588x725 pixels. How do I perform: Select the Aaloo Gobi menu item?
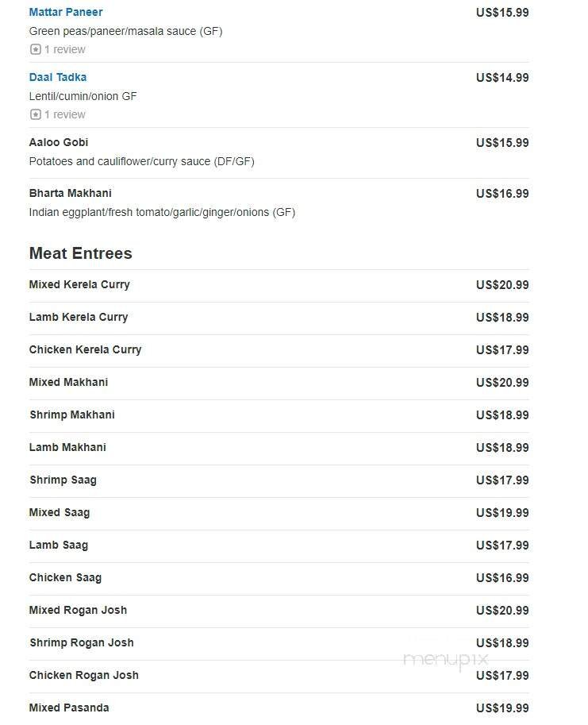point(59,143)
